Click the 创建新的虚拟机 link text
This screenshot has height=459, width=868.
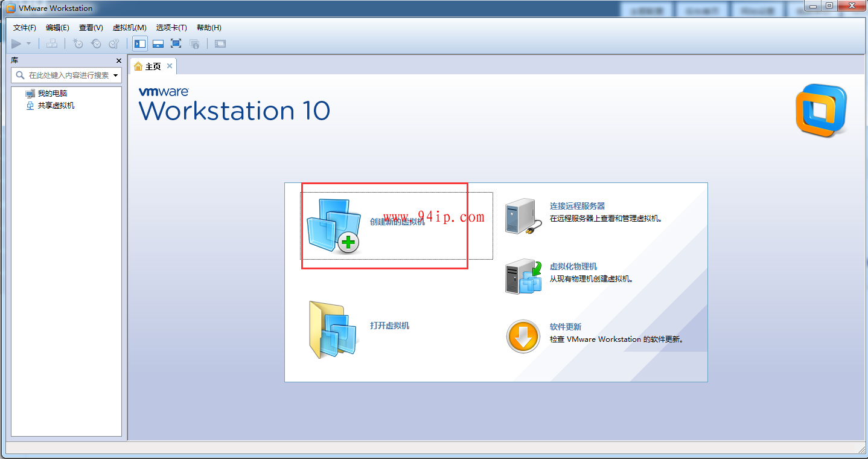point(397,222)
